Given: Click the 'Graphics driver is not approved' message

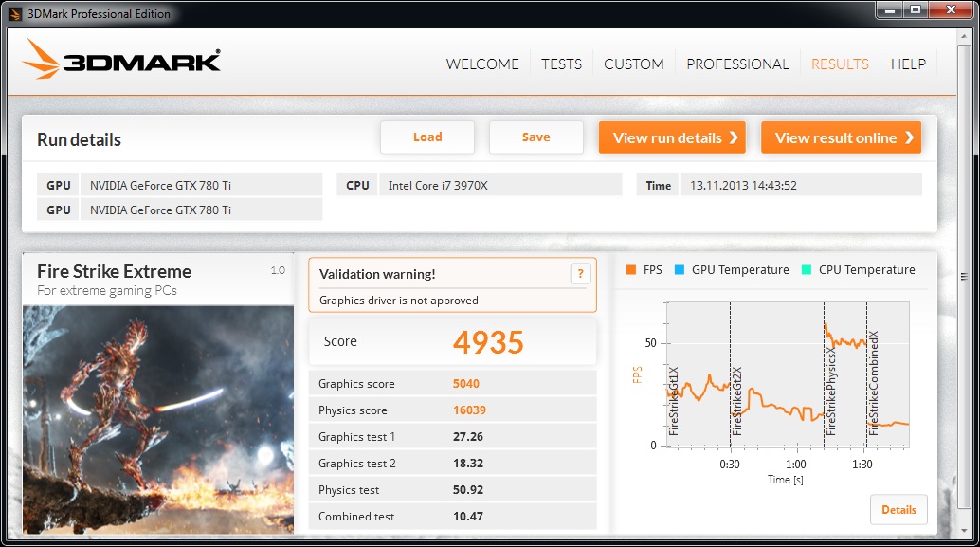Looking at the screenshot, I should tap(399, 301).
